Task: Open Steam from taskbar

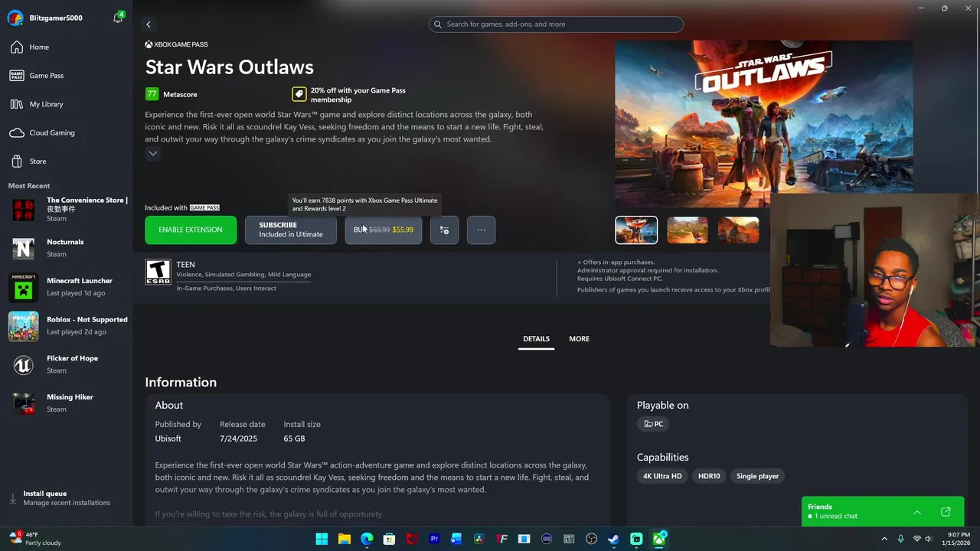Action: 614,539
